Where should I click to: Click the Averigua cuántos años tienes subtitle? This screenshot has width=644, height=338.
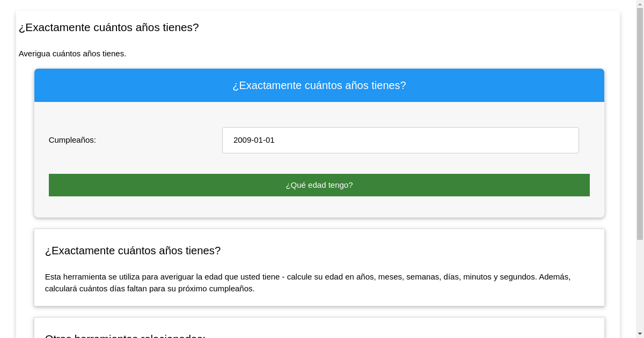(72, 54)
